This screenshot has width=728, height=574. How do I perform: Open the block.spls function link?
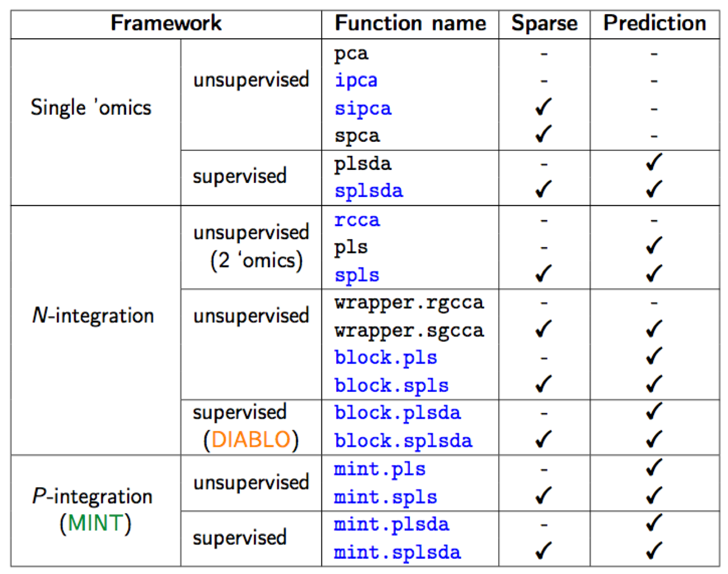tap(391, 385)
